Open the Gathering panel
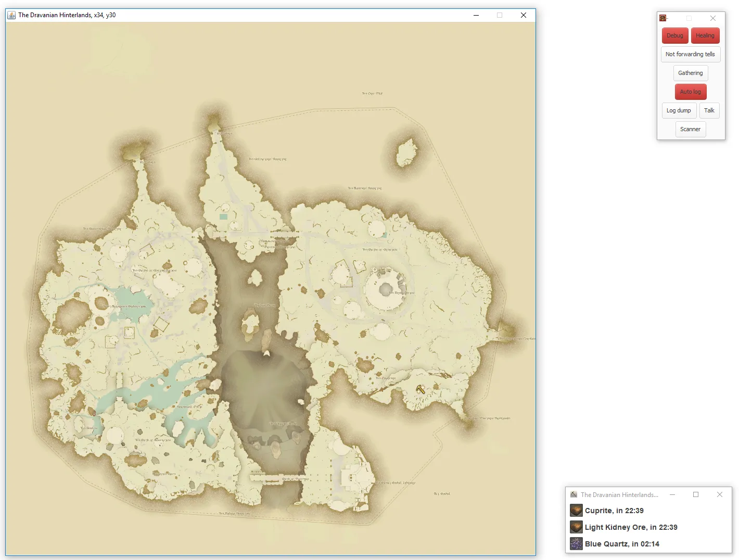The height and width of the screenshot is (560, 739). pyautogui.click(x=691, y=73)
